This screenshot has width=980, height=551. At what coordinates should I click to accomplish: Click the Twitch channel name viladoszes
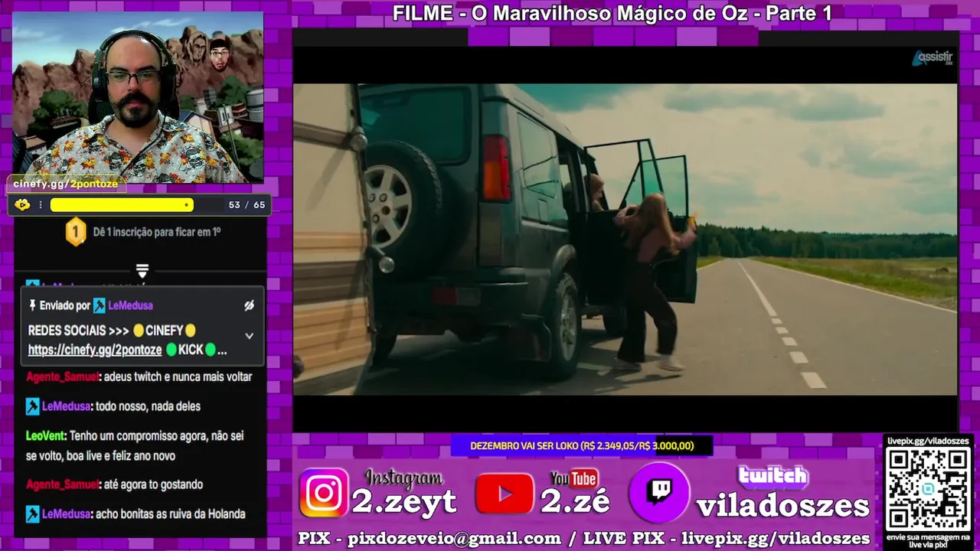[x=783, y=505]
